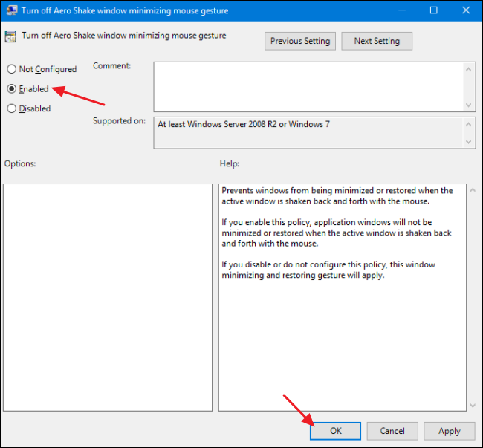Screen dimensions: 483x448
Task: Click the Supported on up scroll arrow
Action: coord(469,124)
